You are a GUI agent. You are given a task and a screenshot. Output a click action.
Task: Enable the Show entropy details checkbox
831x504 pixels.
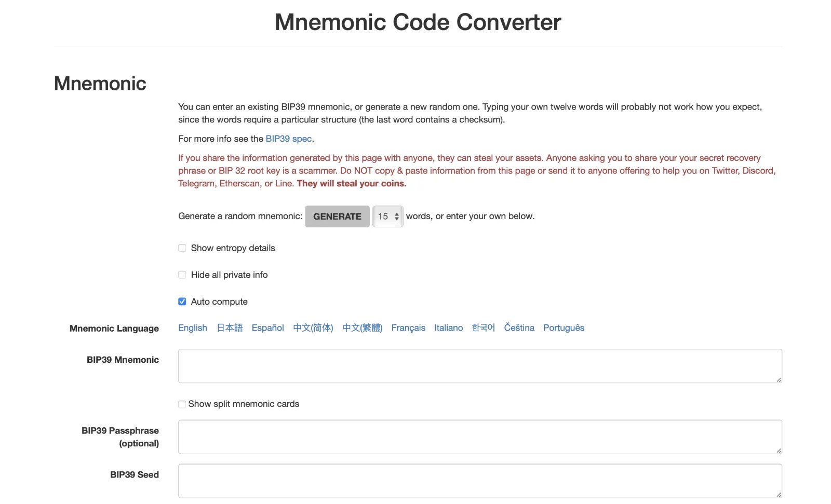pos(182,248)
